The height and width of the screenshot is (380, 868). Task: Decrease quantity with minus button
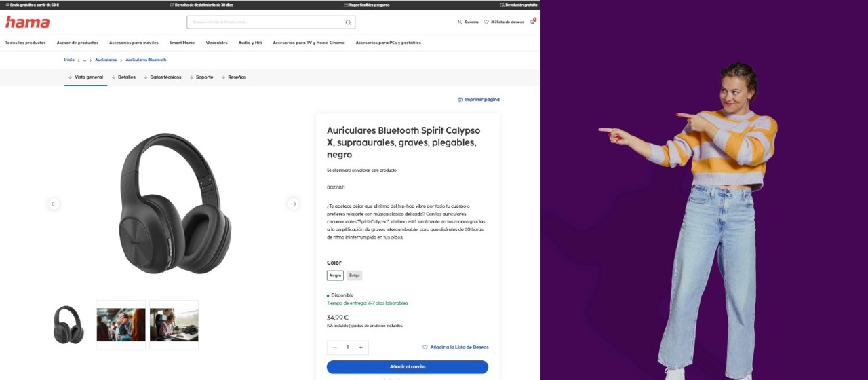(x=334, y=347)
